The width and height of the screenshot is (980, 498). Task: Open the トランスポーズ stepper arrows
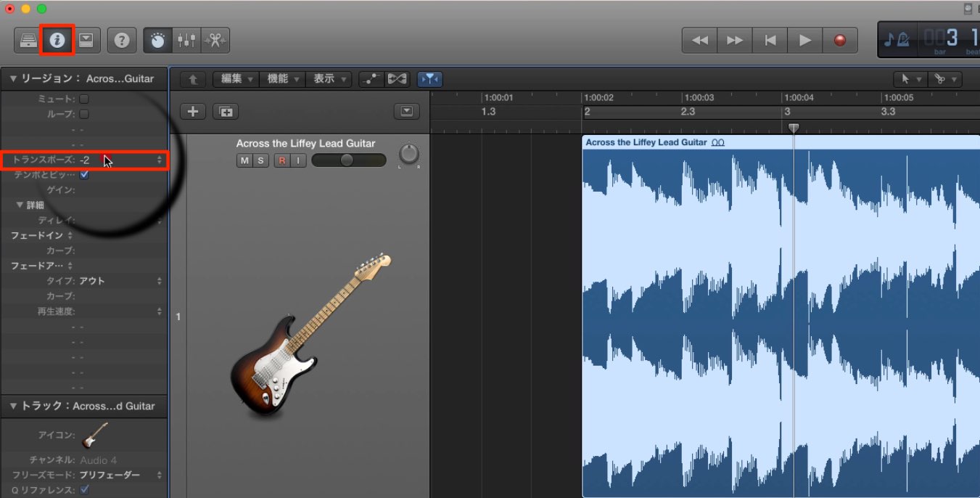point(160,160)
